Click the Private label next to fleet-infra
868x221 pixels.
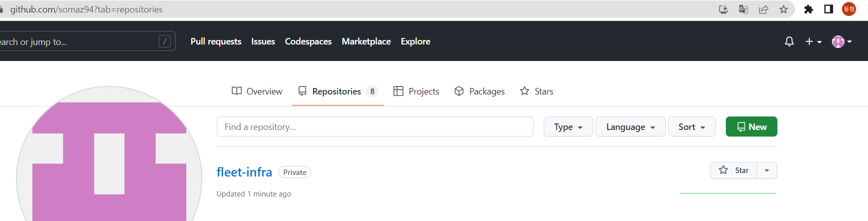pyautogui.click(x=295, y=172)
